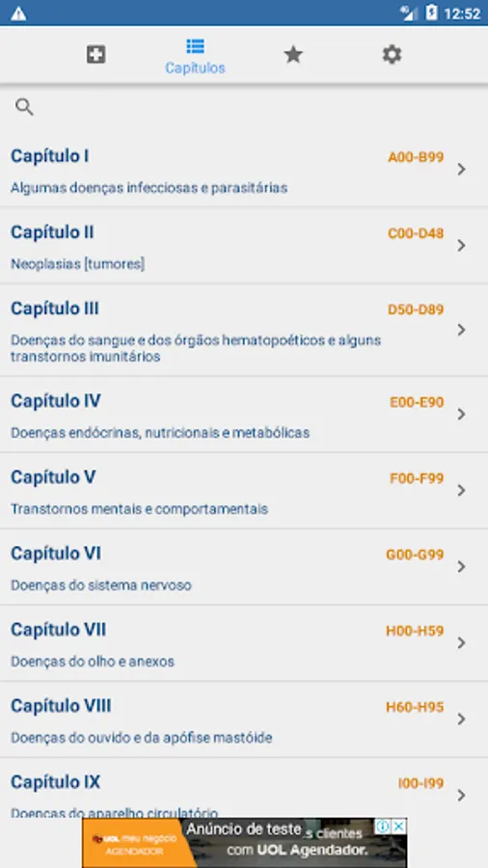This screenshot has height=868, width=488.
Task: Open Capítulo IV endocrine diseases entry
Action: point(244,415)
